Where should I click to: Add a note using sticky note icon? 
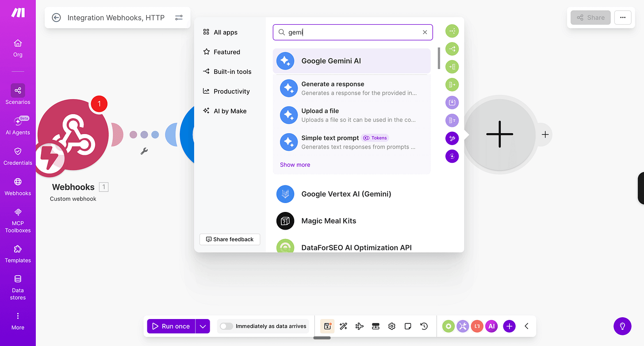(x=408, y=326)
